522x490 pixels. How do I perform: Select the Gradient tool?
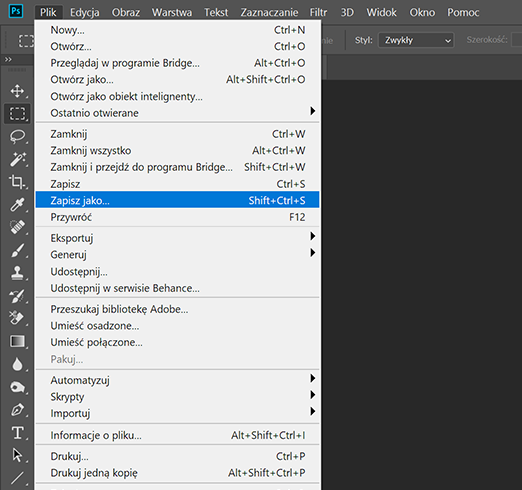click(x=17, y=341)
